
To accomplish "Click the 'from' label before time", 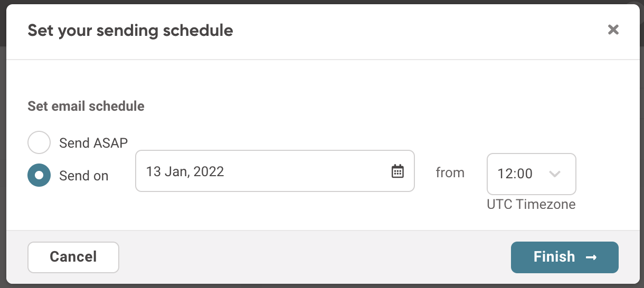I will click(450, 172).
